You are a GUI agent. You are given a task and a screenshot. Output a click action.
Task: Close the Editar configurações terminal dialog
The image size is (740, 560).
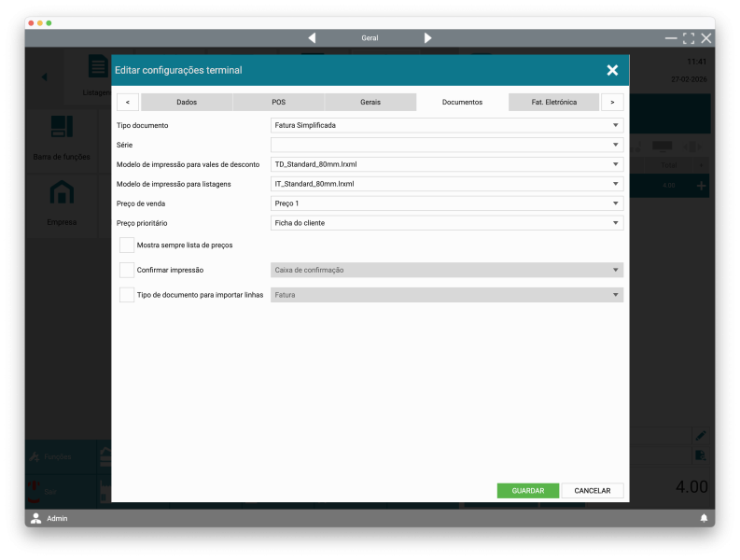click(612, 70)
